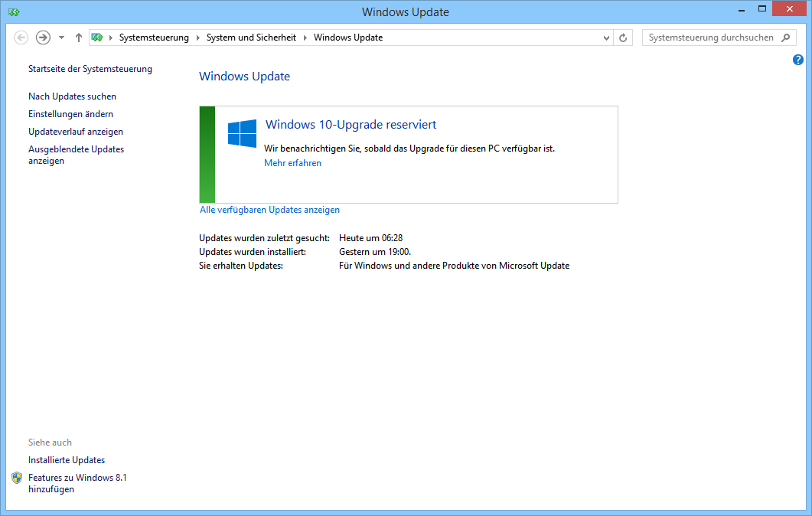812x516 pixels.
Task: Open Einstellungen ändern
Action: pyautogui.click(x=70, y=114)
